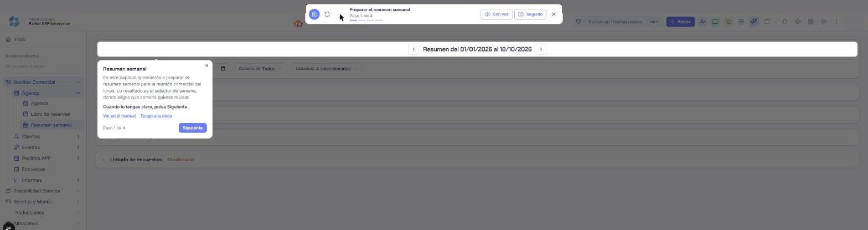Close the Resumen semanal tooltip
868x230 pixels.
207,65
